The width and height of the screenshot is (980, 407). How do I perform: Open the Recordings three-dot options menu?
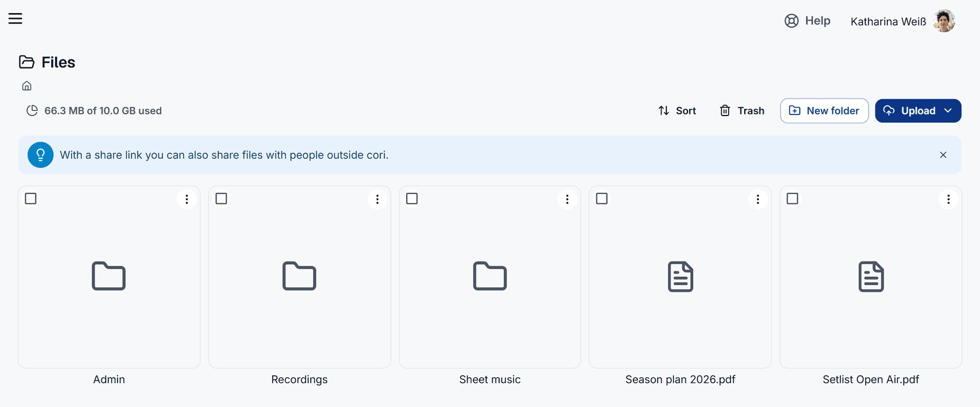[x=377, y=199]
